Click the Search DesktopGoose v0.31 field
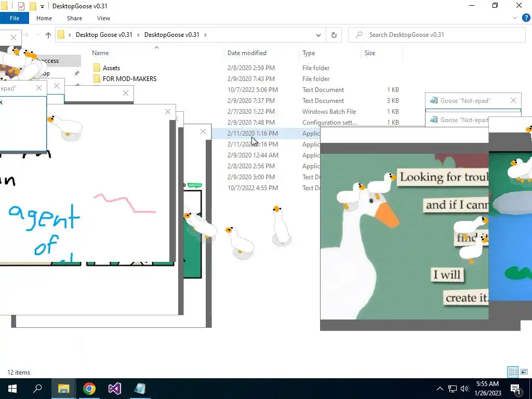This screenshot has height=399, width=532. [x=436, y=35]
